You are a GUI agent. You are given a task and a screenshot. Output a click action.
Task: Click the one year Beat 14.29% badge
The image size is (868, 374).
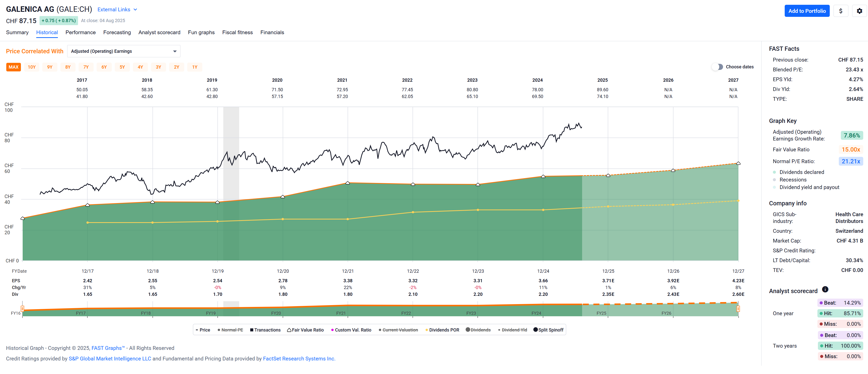tap(840, 303)
